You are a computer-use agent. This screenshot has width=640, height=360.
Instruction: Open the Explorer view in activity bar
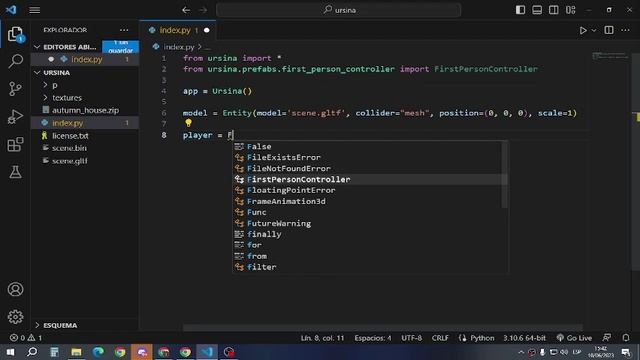(16, 34)
